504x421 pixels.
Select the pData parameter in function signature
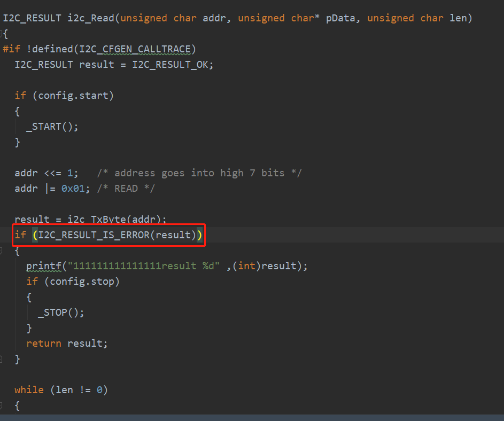pyautogui.click(x=340, y=18)
